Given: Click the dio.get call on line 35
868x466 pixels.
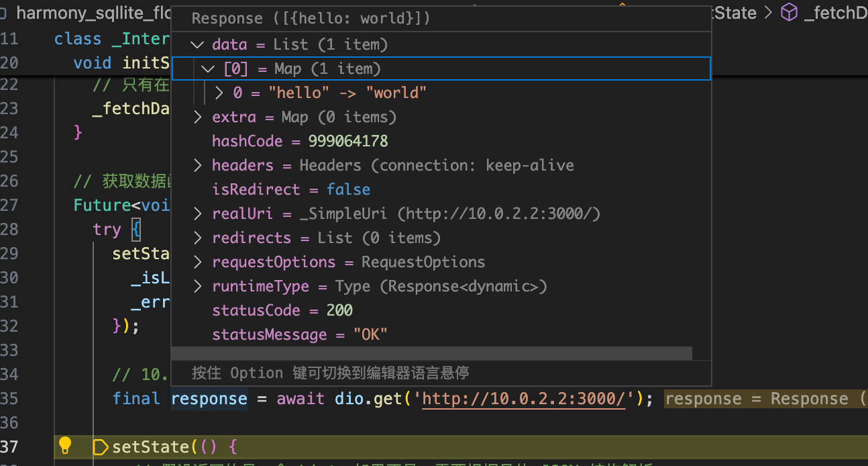Looking at the screenshot, I should 368,399.
